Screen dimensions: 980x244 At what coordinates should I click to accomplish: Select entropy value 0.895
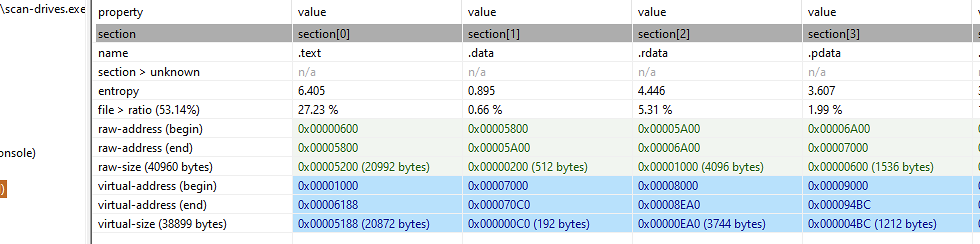coord(481,91)
